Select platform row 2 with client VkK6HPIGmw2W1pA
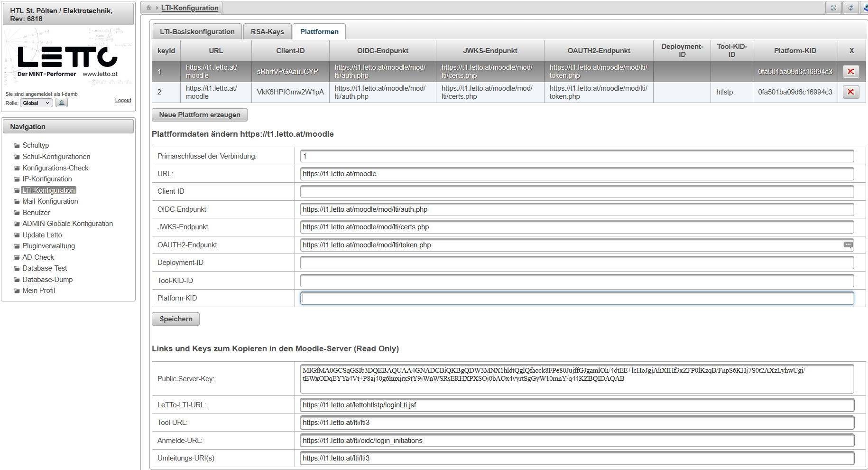 [290, 92]
